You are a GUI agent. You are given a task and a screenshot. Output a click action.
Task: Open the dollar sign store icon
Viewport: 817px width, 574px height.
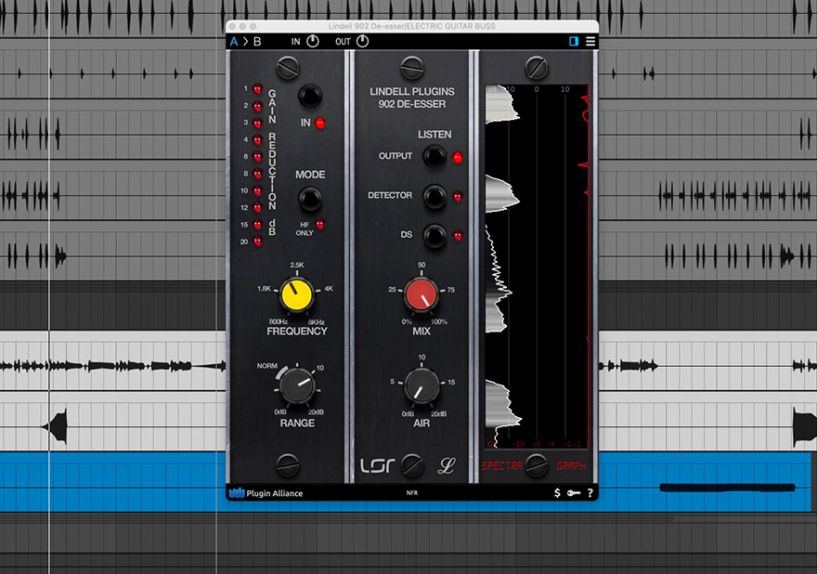click(x=557, y=493)
